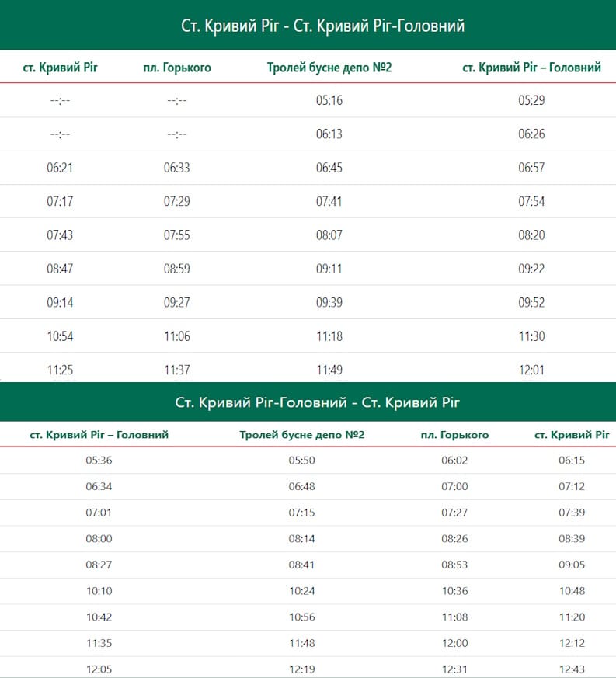Viewport: 616px width, 678px height.
Task: Click the 06:21 time cell
Action: (60, 168)
